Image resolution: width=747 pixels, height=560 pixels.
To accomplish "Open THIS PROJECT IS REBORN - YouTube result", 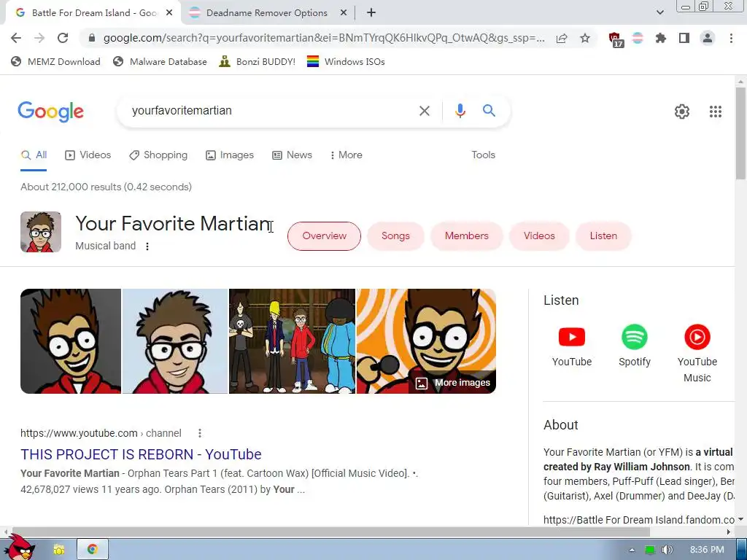I will point(141,454).
